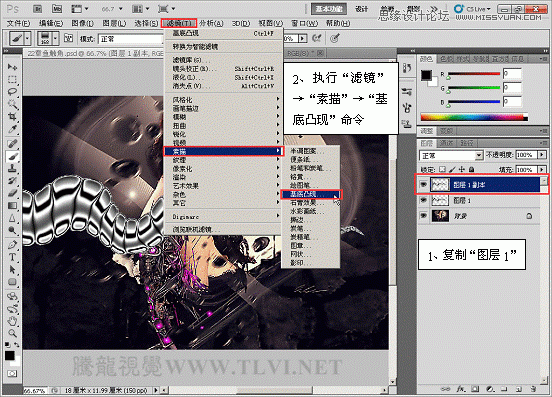Select the Hand tool

point(12,321)
